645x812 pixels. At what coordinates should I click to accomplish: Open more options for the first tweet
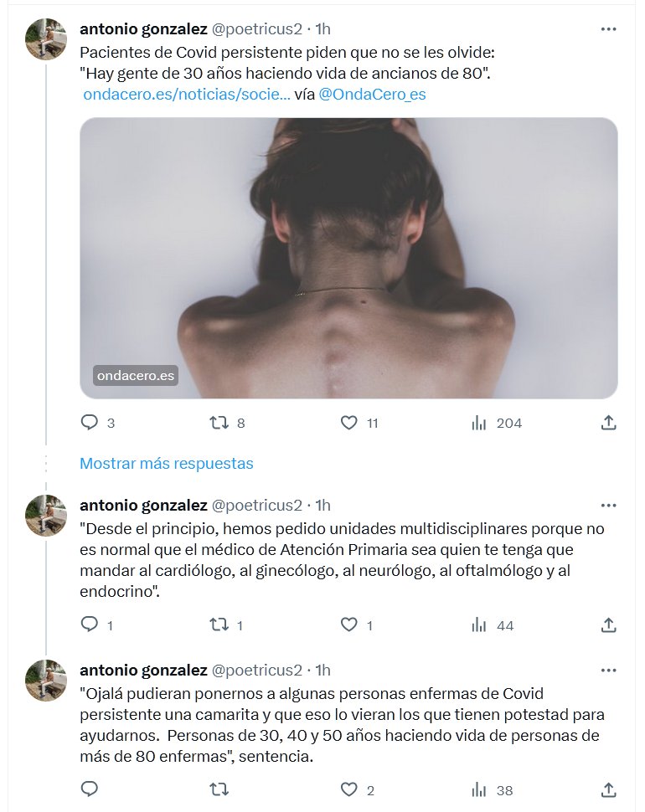[x=609, y=29]
